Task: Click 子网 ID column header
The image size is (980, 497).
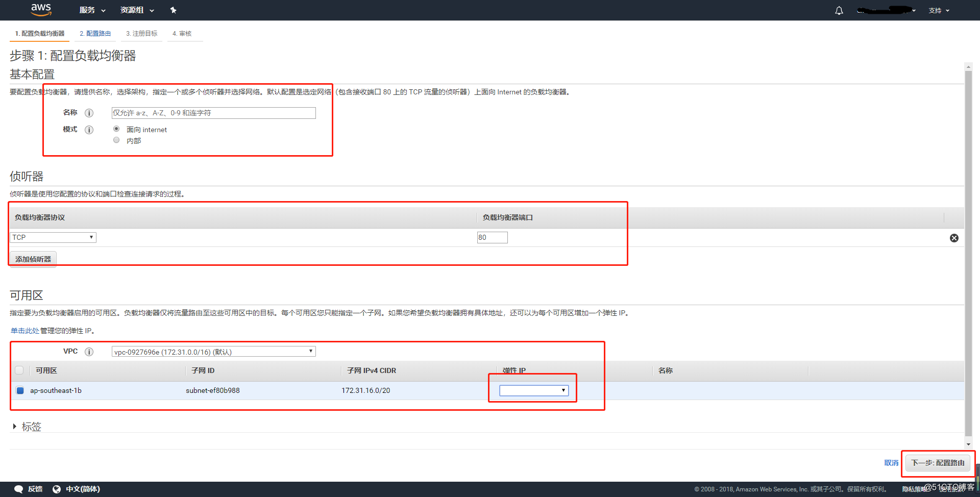Action: point(203,370)
